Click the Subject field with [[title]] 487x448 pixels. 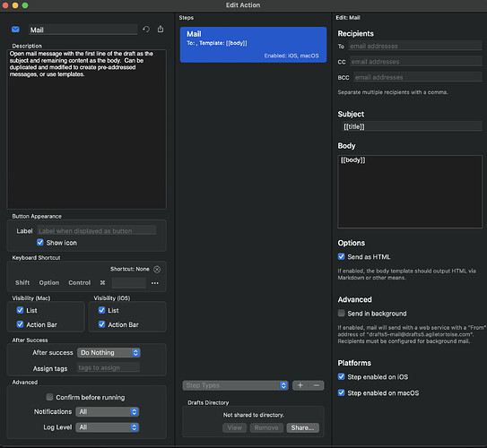point(412,126)
